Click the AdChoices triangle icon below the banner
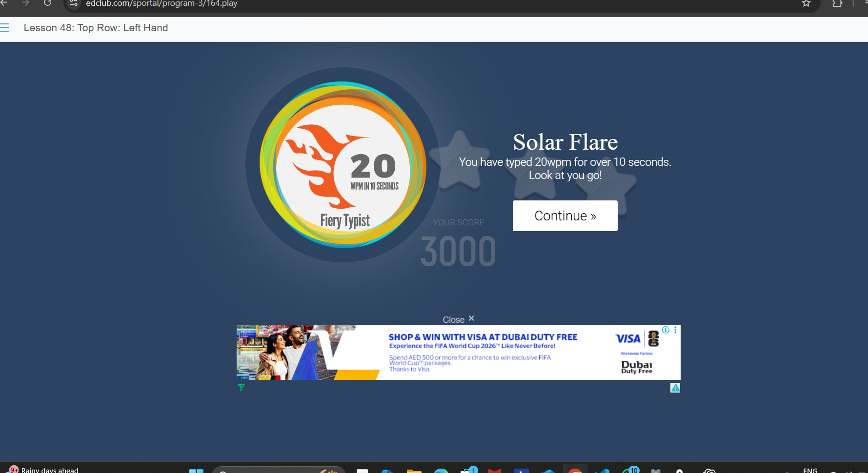The image size is (868, 473). 675,388
